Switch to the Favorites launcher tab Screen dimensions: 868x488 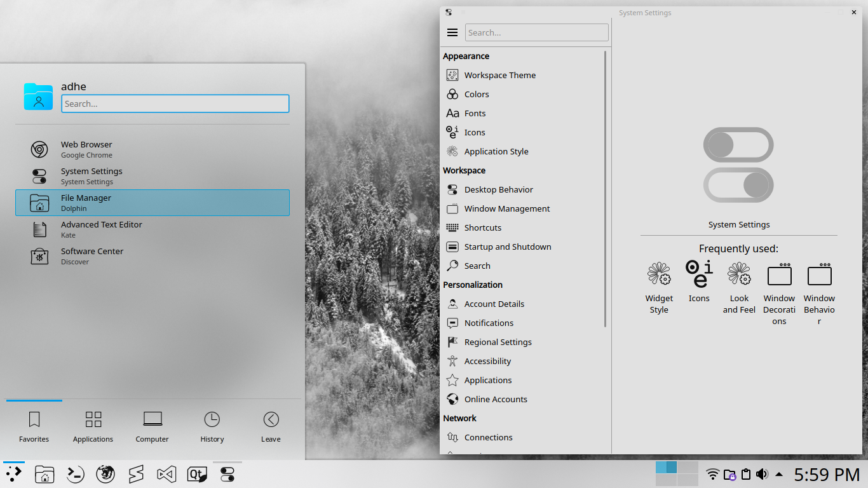pyautogui.click(x=34, y=426)
